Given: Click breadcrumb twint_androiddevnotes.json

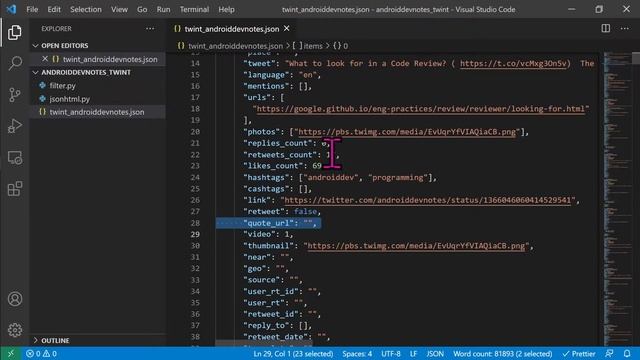Looking at the screenshot, I should coord(235,46).
